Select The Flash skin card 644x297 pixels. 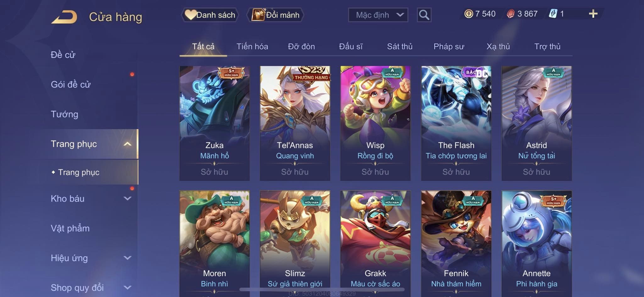pyautogui.click(x=456, y=123)
